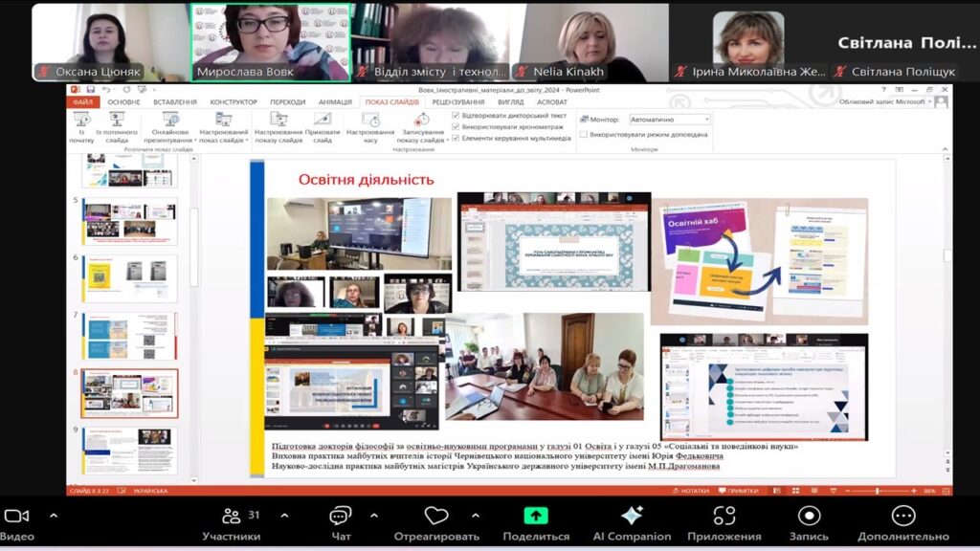
Task: Toggle Відтворювати дикторський текст checkbox
Action: [x=456, y=116]
